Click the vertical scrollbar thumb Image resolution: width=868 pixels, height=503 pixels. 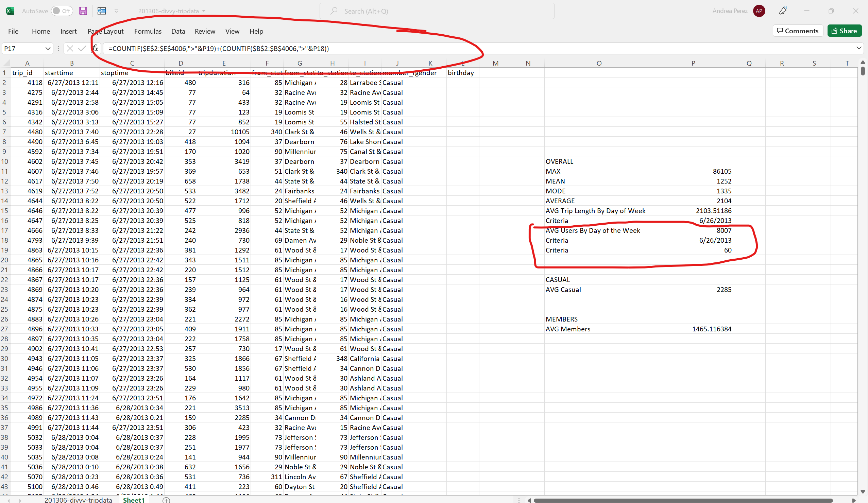click(x=863, y=71)
